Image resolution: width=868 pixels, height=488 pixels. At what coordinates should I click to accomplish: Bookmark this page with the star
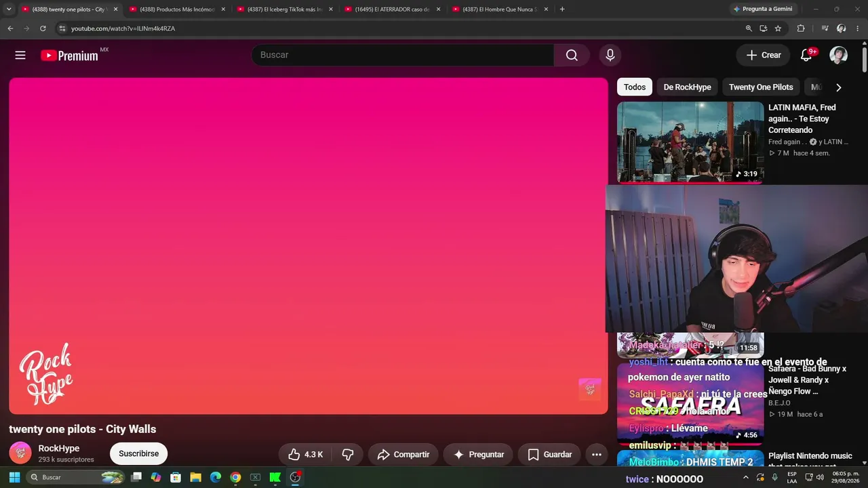(778, 28)
